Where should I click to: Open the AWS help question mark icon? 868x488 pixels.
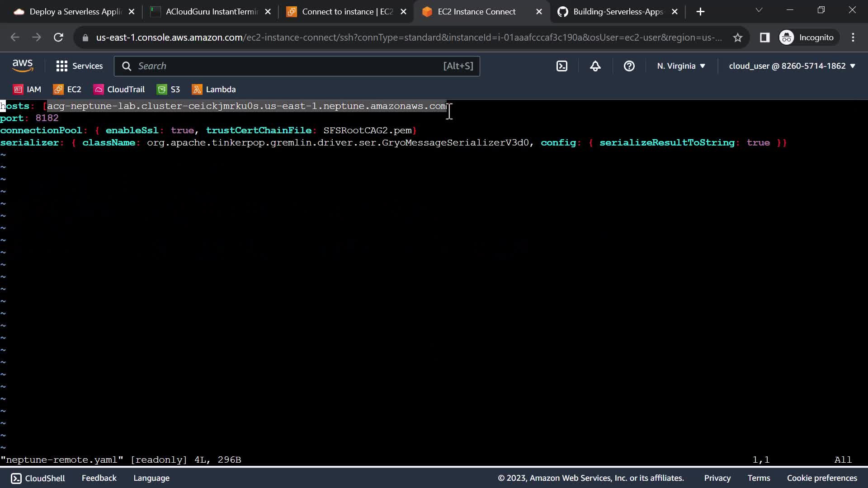(x=629, y=66)
